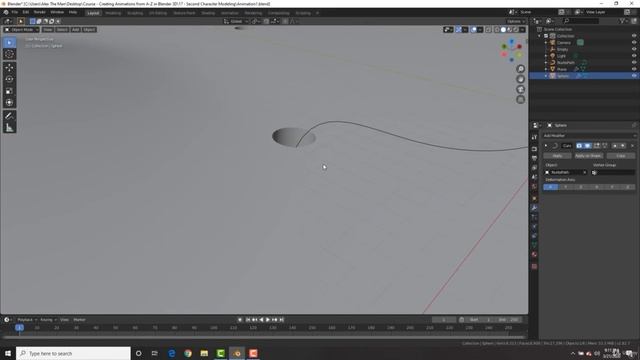Screen dimensions: 640x360
Task: Open the Texture properties tab
Action: [x=534, y=266]
